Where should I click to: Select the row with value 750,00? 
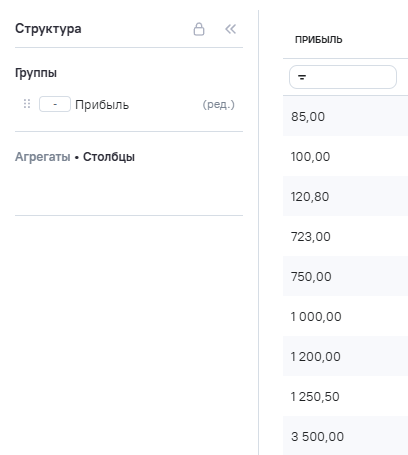[345, 276]
